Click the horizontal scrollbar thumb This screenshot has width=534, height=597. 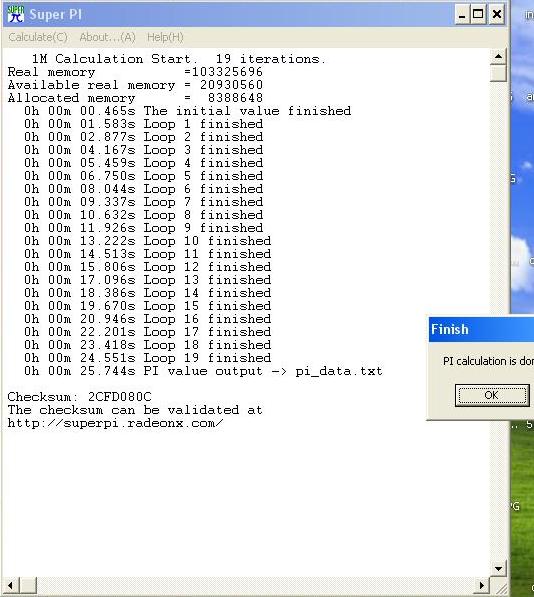(x=28, y=585)
